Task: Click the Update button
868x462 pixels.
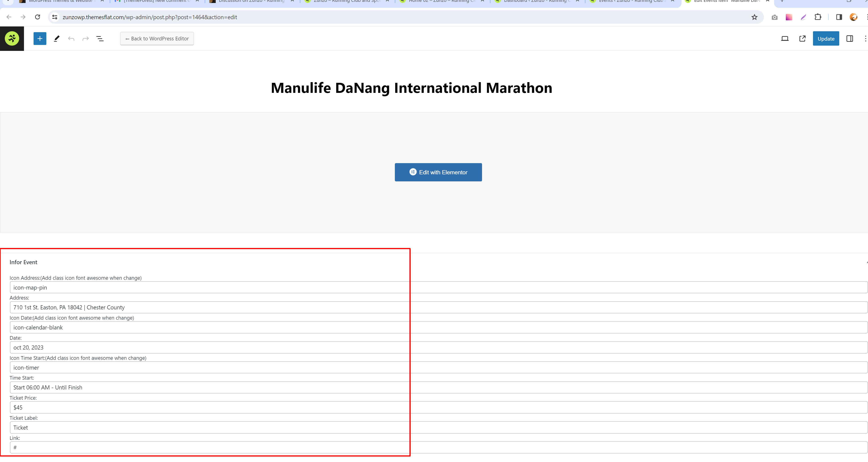Action: click(x=826, y=39)
